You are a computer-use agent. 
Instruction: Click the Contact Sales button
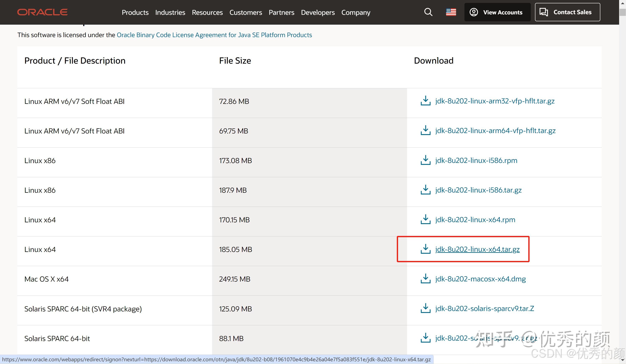click(567, 12)
